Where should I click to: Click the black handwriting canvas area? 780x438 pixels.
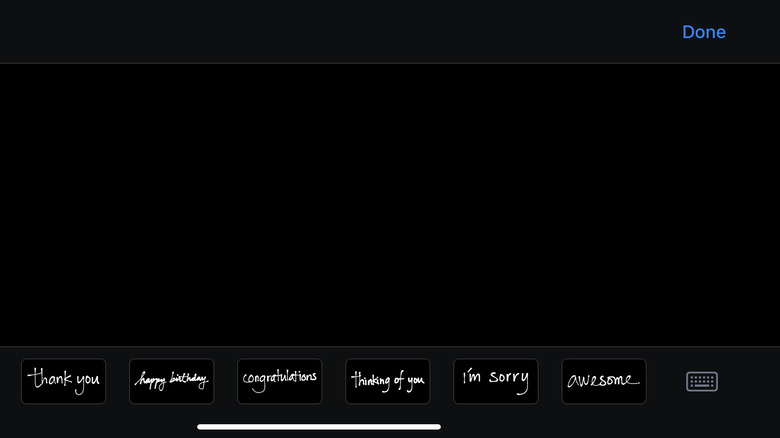tap(390, 205)
